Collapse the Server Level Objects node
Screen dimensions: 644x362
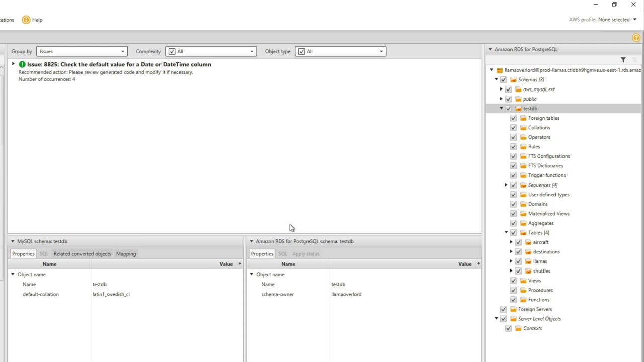(x=496, y=319)
